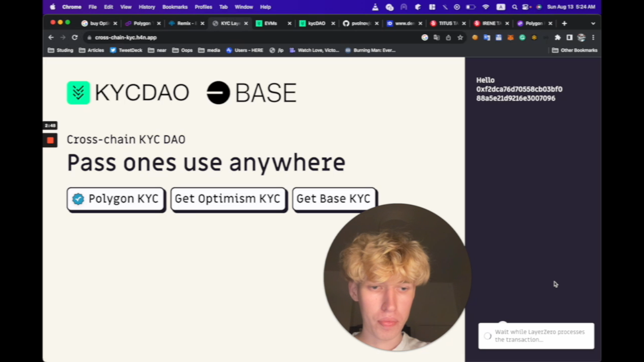The width and height of the screenshot is (644, 362).
Task: Open the Burning Man bookmark
Action: (370, 50)
